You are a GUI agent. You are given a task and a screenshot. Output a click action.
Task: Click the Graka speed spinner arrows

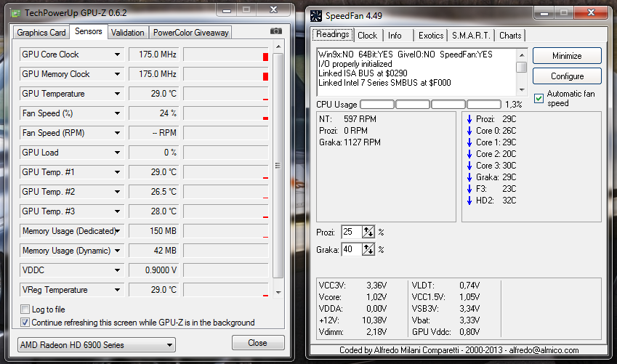click(x=368, y=249)
